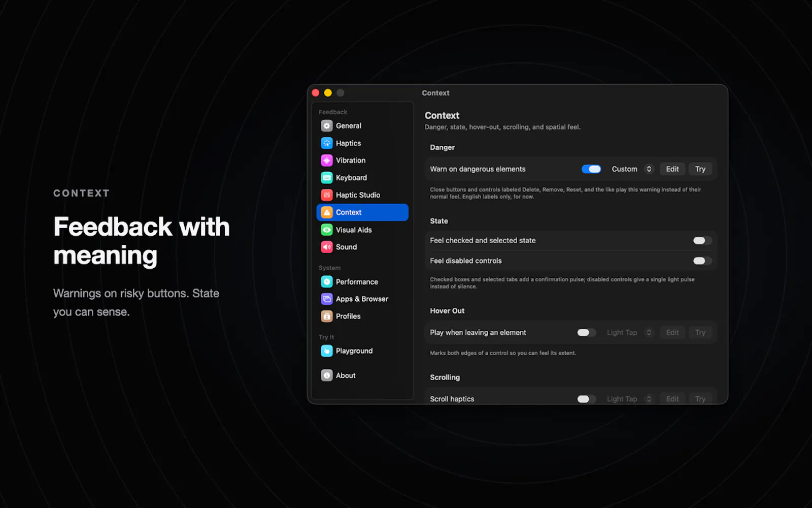The image size is (812, 508).
Task: Click the Performance sidebar icon
Action: tap(327, 281)
